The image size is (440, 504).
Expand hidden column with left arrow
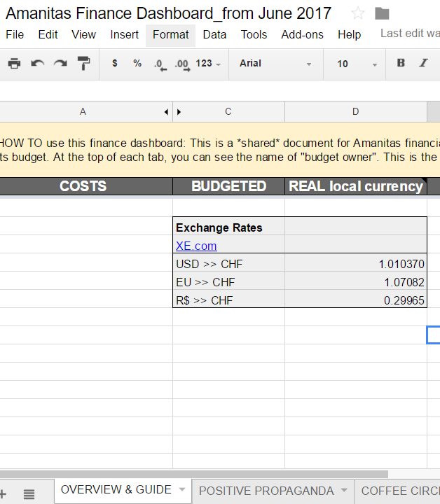click(x=166, y=112)
